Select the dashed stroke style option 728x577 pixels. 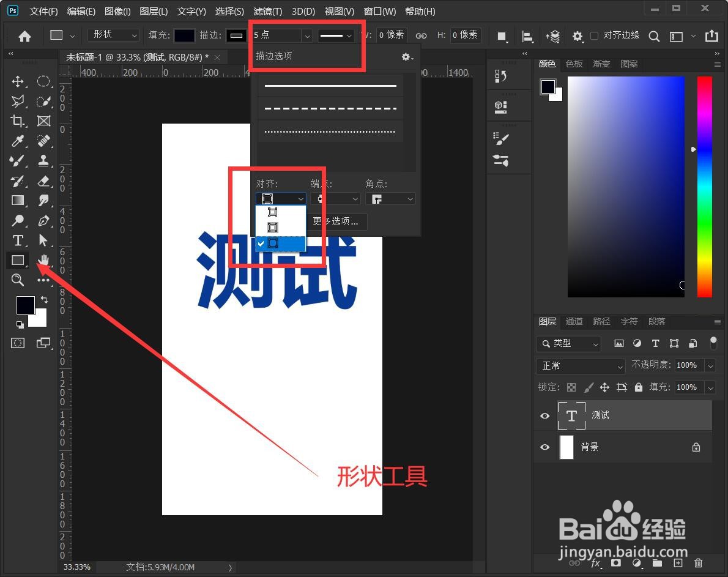pos(330,108)
